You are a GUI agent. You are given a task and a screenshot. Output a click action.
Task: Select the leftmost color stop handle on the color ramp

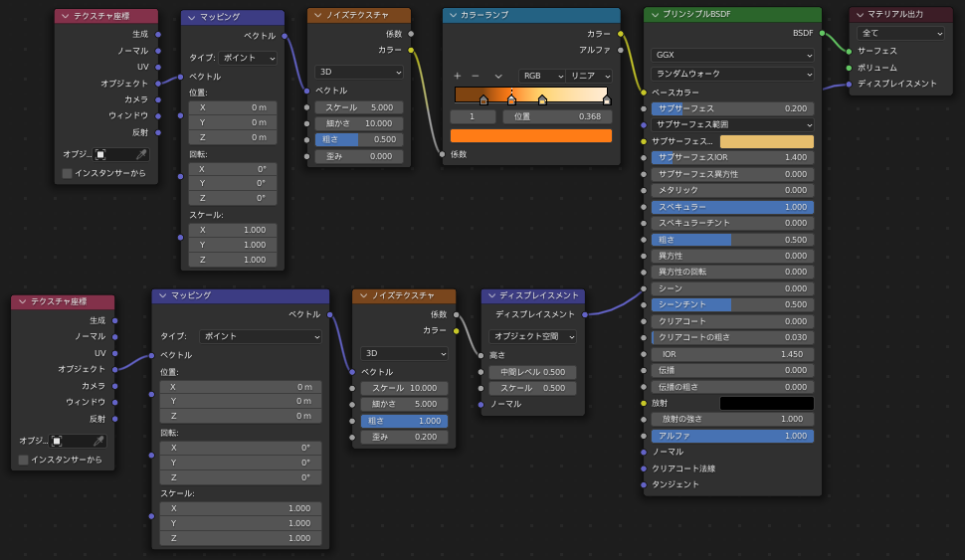[483, 99]
